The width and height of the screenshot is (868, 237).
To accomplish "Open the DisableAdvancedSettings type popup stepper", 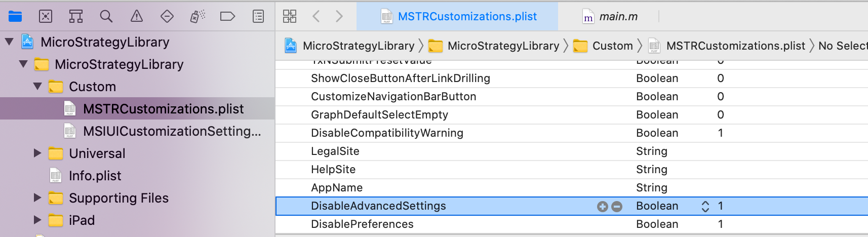I will point(705,206).
